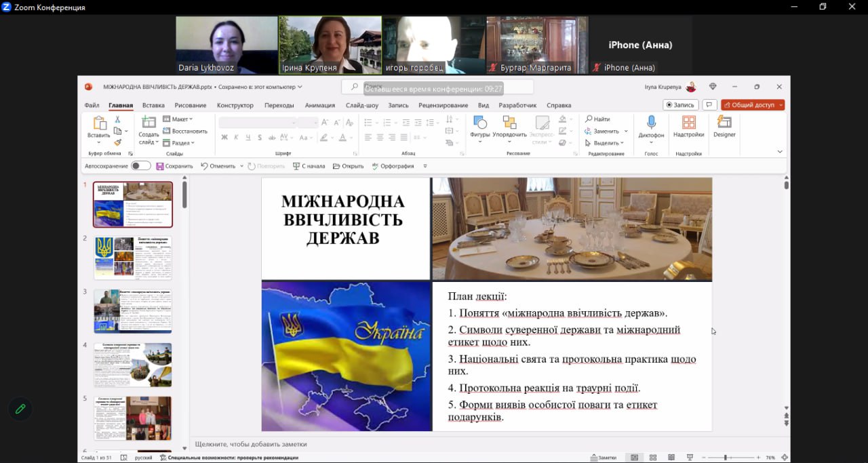The height and width of the screenshot is (463, 868).
Task: Click the Запись record button
Action: click(681, 105)
